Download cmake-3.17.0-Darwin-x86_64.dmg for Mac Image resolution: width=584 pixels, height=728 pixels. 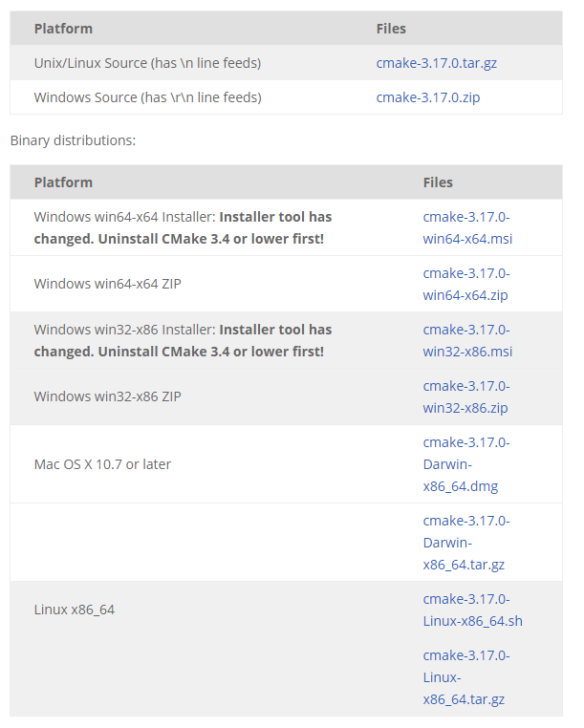pyautogui.click(x=466, y=464)
